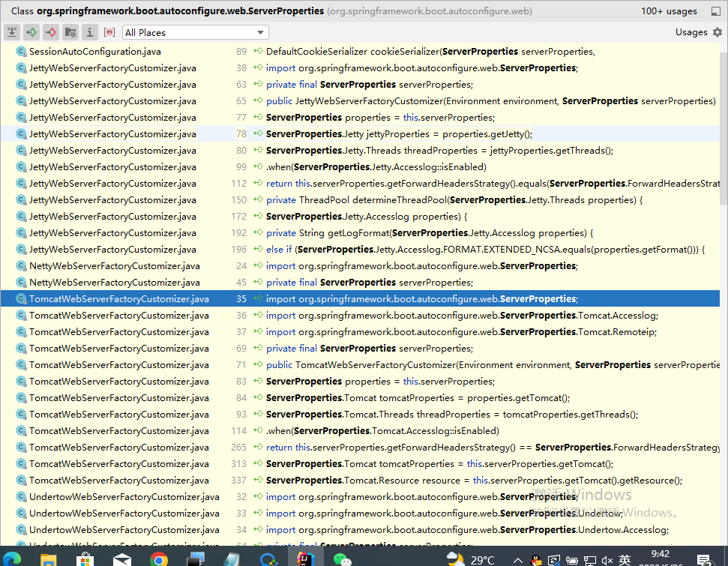Open Microsoft Store from taskbar
The width and height of the screenshot is (728, 566).
(85, 559)
